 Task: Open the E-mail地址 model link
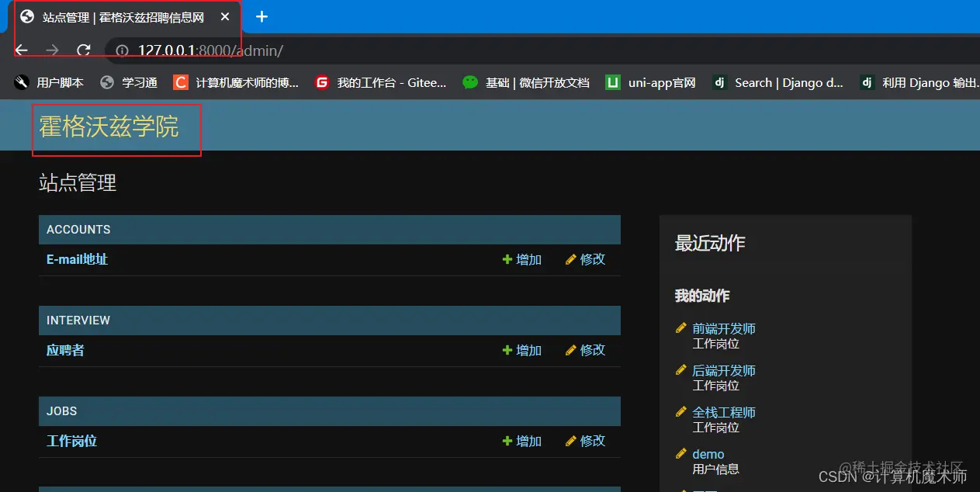(77, 259)
